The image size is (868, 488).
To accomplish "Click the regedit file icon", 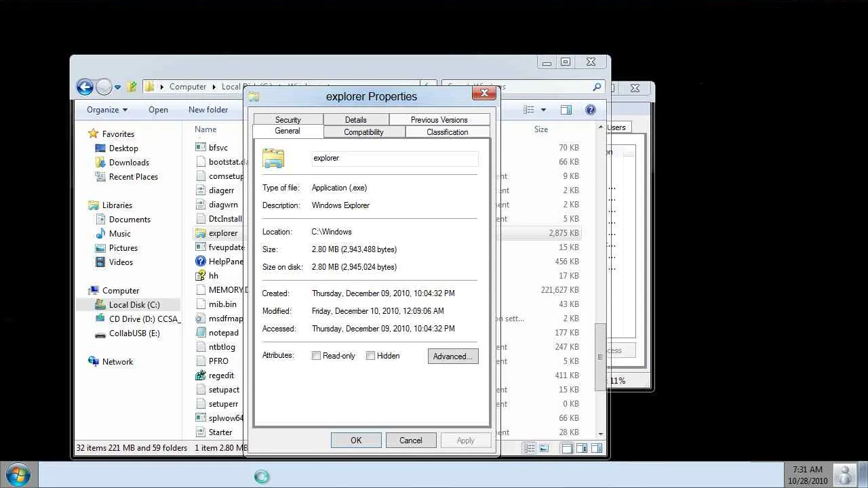I will coord(200,375).
